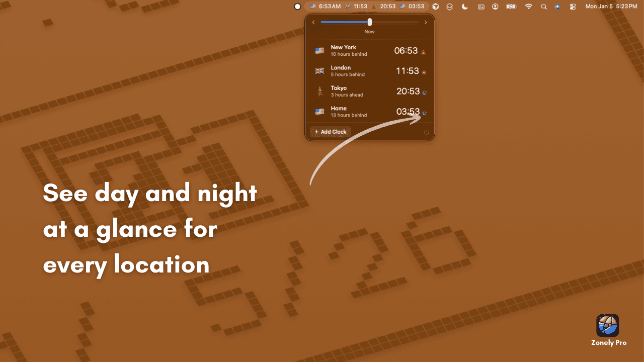The image size is (644, 362).
Task: Toggle dark mode via the moon menu bar icon
Action: tap(464, 7)
